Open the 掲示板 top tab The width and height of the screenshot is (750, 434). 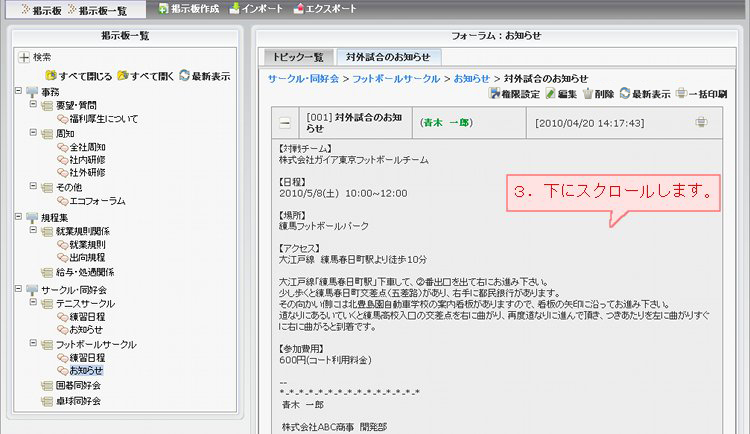pyautogui.click(x=41, y=10)
